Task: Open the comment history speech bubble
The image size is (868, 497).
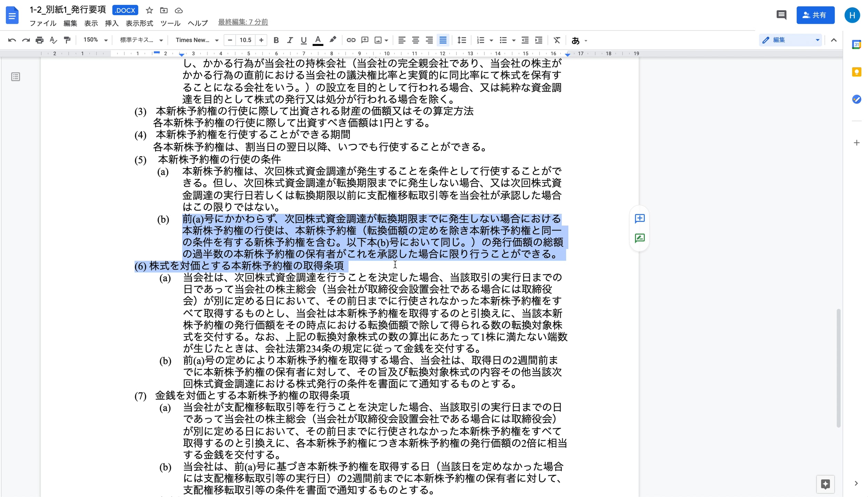Action: tap(781, 15)
